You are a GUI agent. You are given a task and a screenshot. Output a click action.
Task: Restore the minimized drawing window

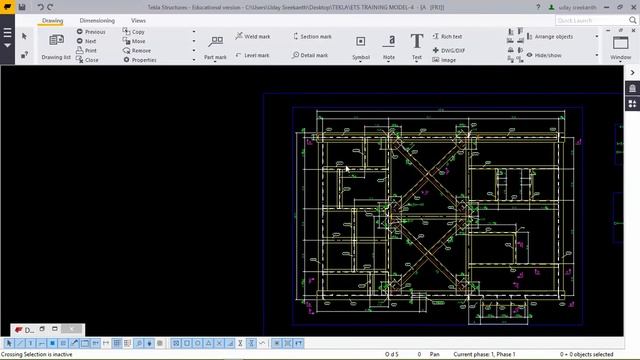click(42, 329)
